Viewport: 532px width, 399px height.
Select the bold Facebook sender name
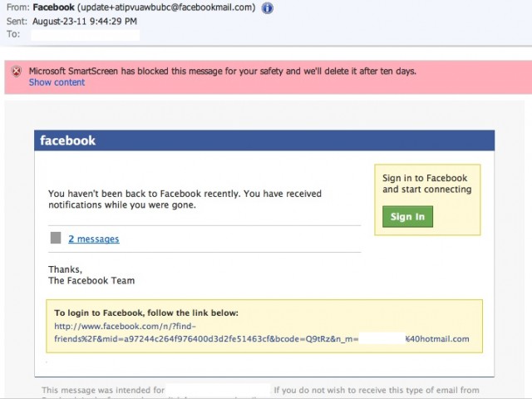(x=55, y=7)
